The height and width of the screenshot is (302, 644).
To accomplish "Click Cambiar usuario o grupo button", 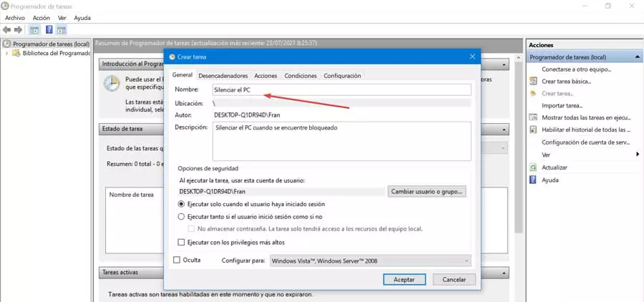I will click(x=426, y=192).
